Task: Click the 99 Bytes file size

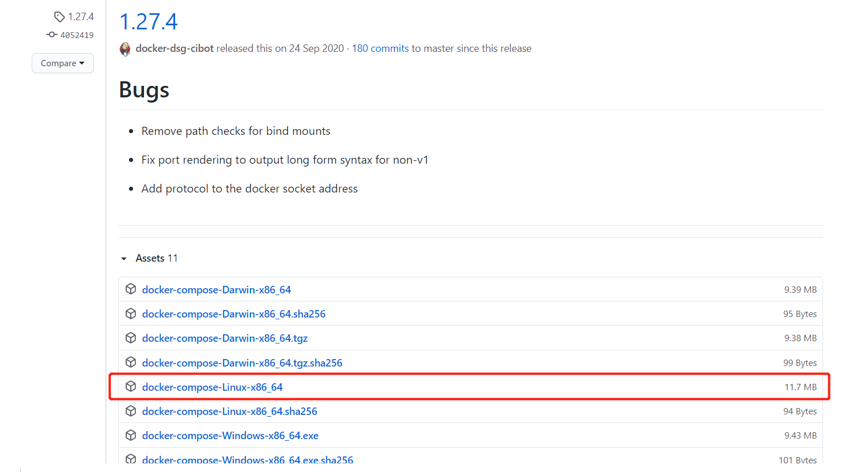Action: (x=800, y=363)
